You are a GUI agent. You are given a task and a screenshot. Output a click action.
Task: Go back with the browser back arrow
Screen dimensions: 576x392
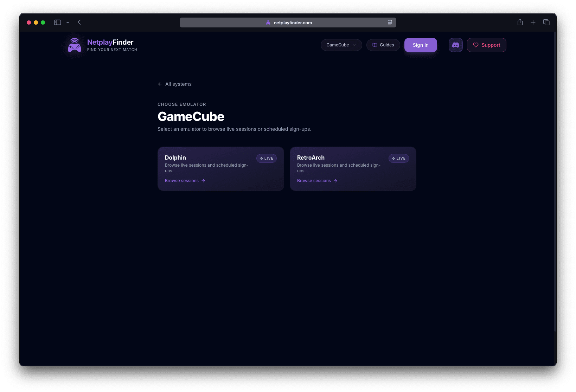click(x=79, y=23)
